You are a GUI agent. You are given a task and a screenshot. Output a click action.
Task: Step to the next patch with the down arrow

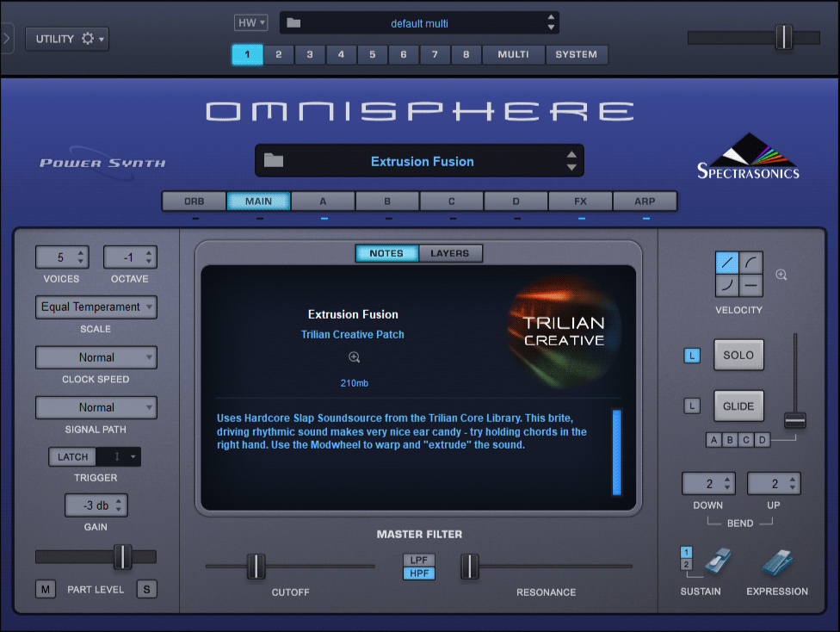pos(571,167)
